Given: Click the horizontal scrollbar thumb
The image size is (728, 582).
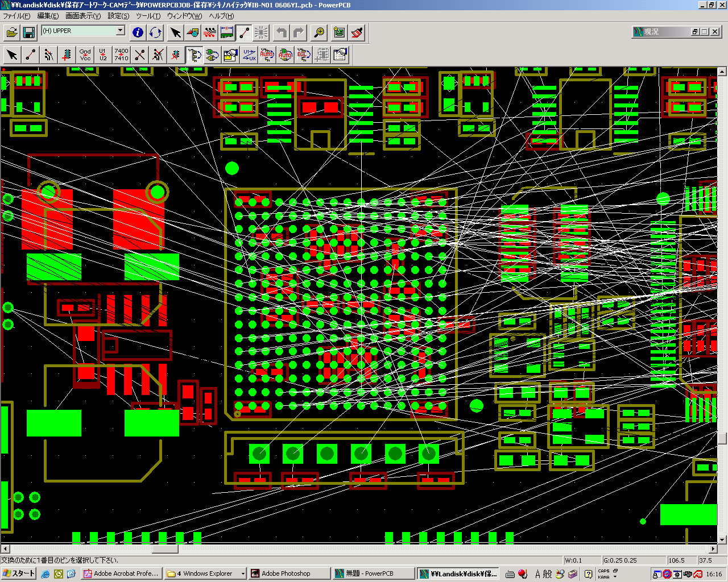Looking at the screenshot, I should pos(165,549).
